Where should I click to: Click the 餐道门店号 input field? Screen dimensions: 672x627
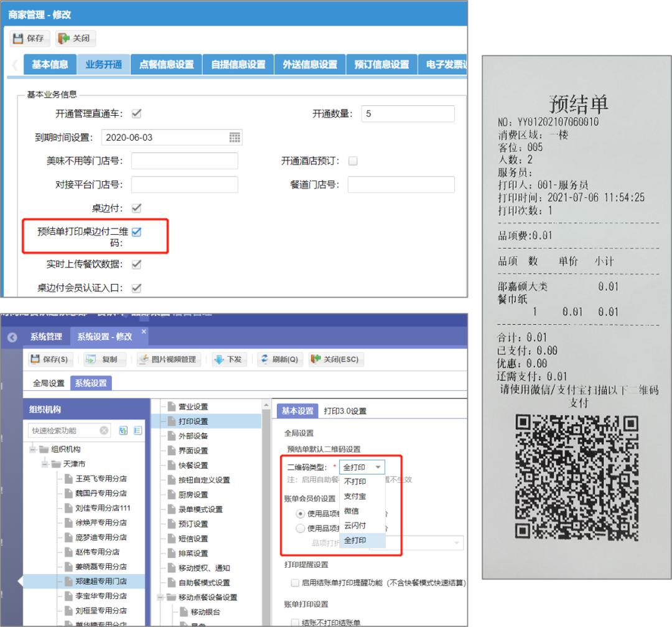pyautogui.click(x=401, y=184)
